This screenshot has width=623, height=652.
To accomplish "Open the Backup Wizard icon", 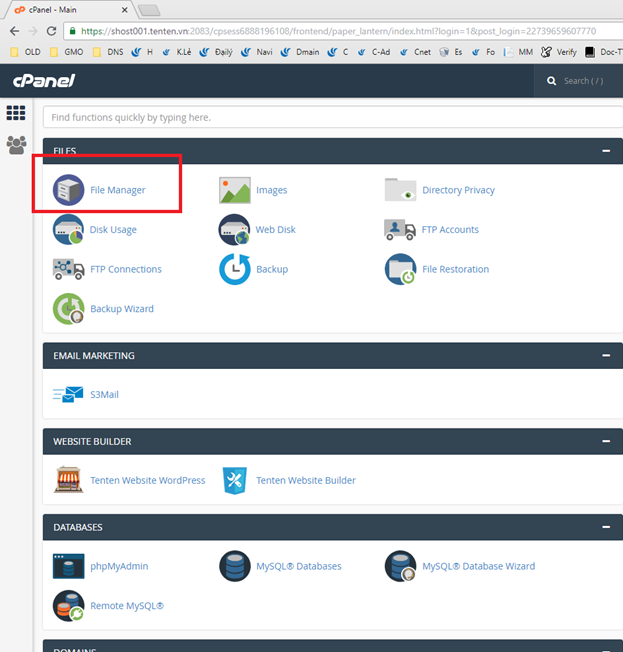I will (69, 309).
